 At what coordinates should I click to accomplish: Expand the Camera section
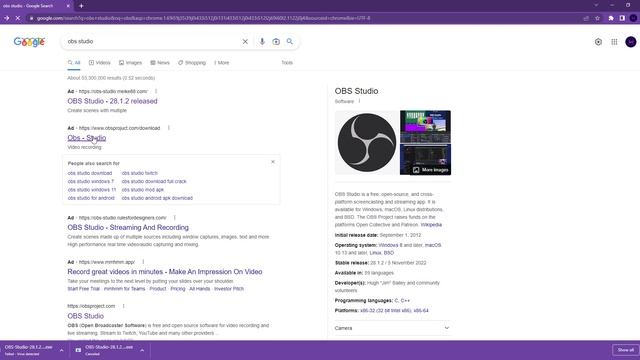(392, 328)
